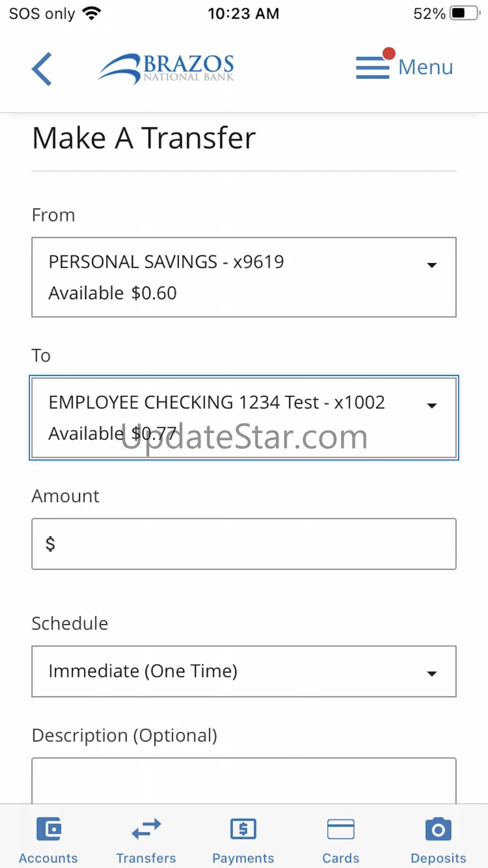Tap the Payments dollar icon

point(243,829)
